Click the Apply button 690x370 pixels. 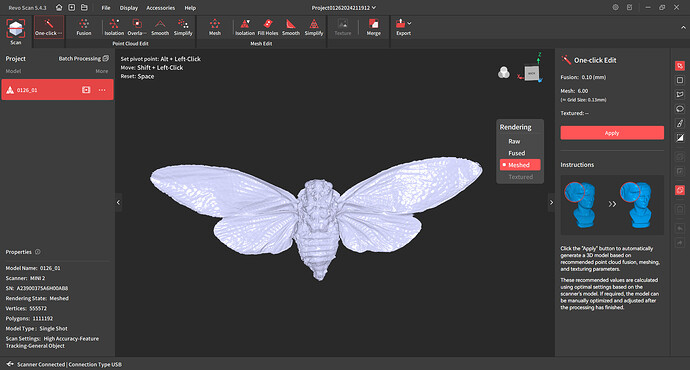coord(612,133)
